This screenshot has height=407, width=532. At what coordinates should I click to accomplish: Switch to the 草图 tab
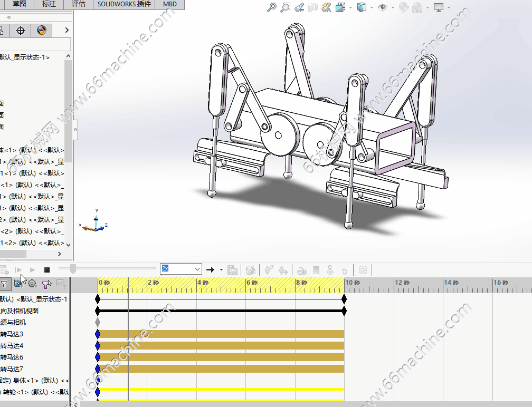[x=20, y=4]
